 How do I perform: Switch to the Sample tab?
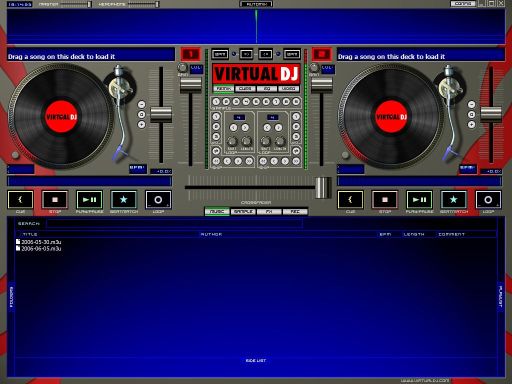pos(243,212)
